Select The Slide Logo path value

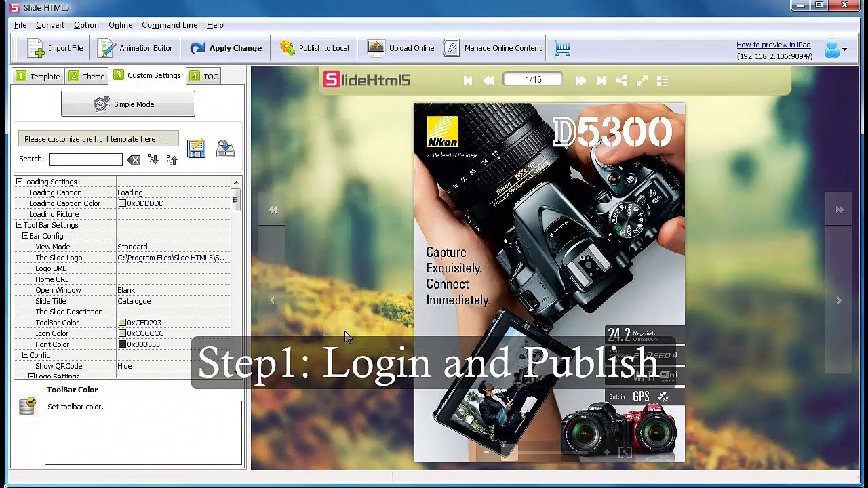pos(172,258)
